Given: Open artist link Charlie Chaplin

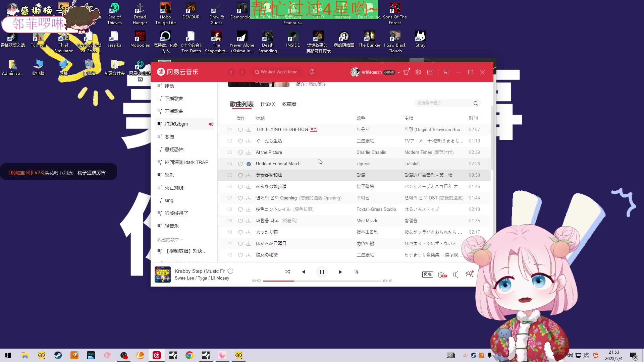Looking at the screenshot, I should click(371, 152).
